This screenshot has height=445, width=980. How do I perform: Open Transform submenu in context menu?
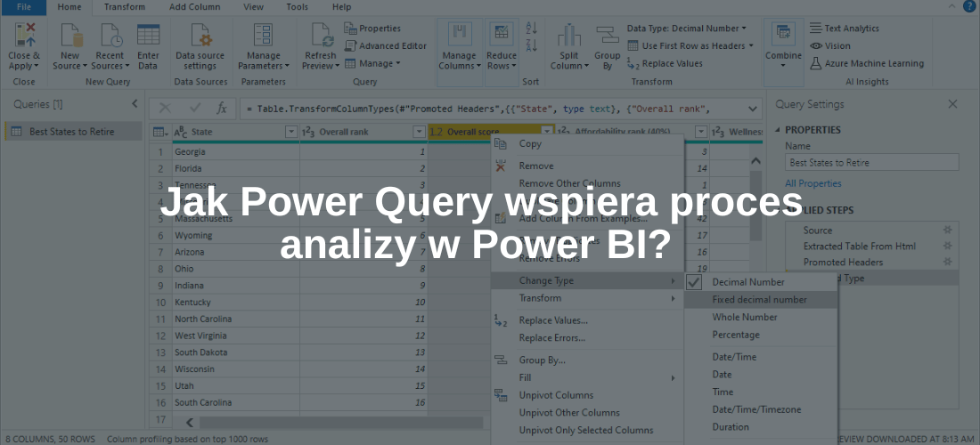click(587, 298)
